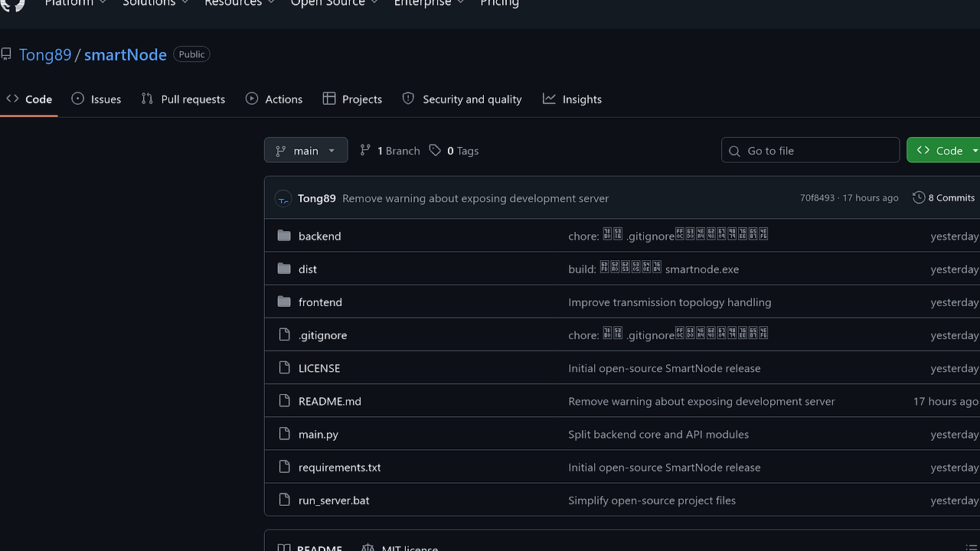
Task: Click the Insights graph icon
Action: pyautogui.click(x=549, y=99)
